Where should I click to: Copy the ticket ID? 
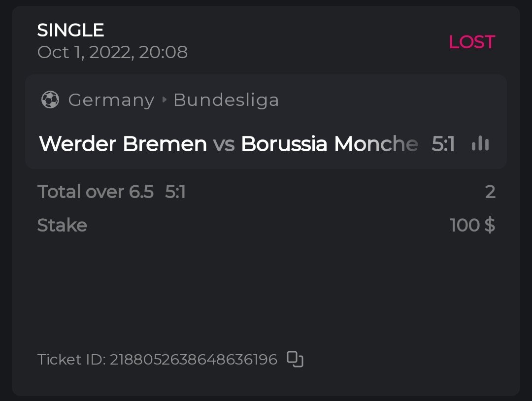pyautogui.click(x=295, y=359)
